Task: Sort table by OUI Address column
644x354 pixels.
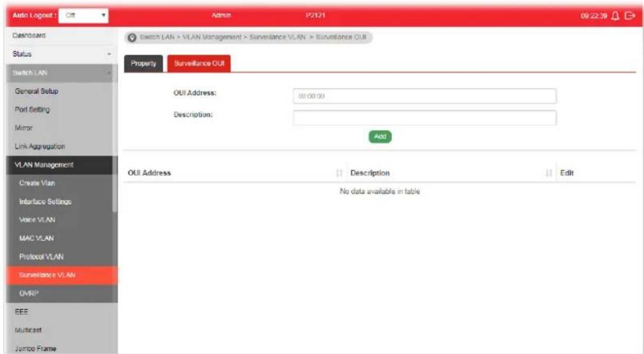Action: [x=339, y=173]
